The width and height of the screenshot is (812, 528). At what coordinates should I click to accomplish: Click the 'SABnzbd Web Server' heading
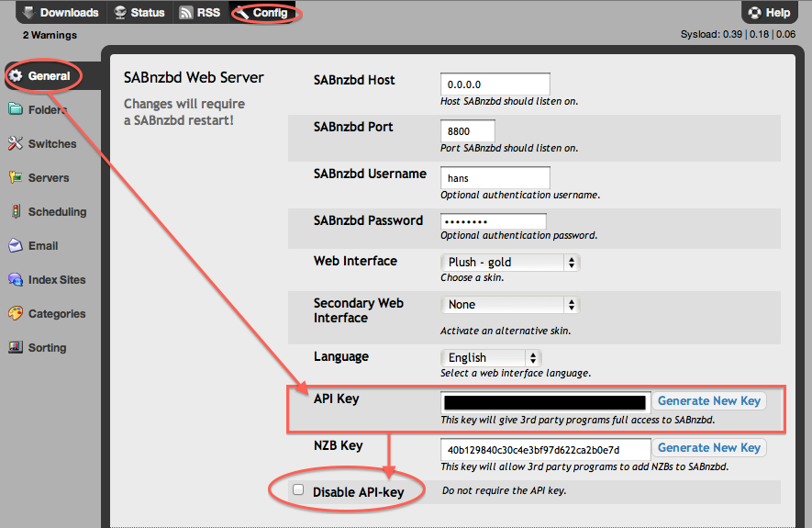point(194,78)
